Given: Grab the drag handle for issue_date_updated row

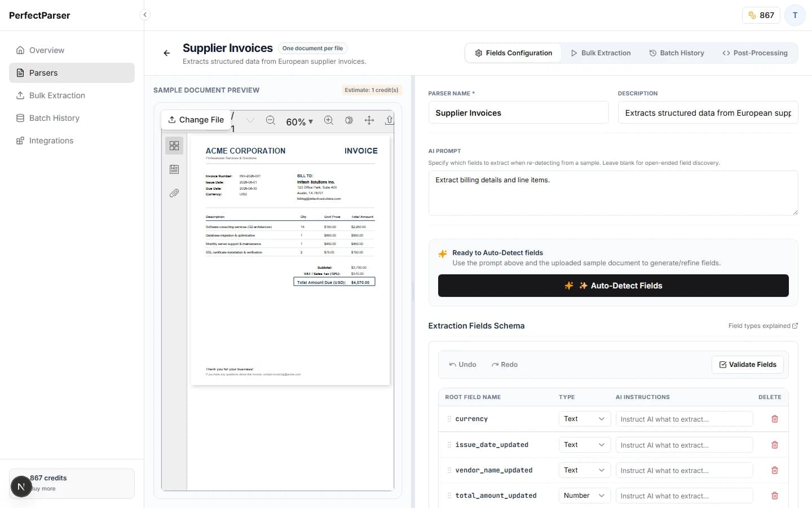Looking at the screenshot, I should 449,445.
